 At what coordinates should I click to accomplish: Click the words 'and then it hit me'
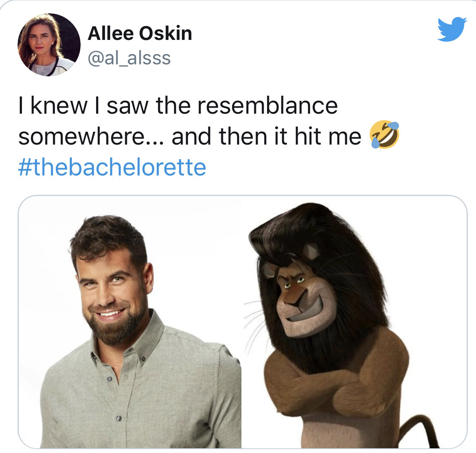click(267, 136)
